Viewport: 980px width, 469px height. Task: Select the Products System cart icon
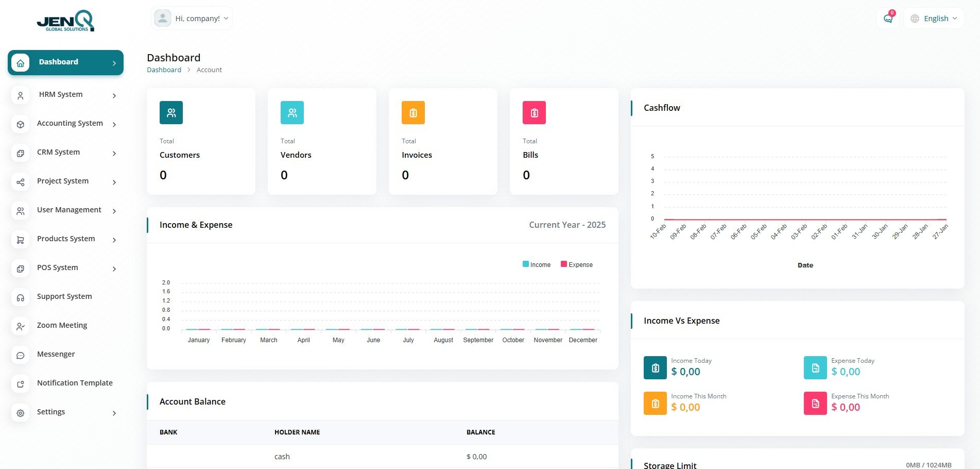[21, 240]
